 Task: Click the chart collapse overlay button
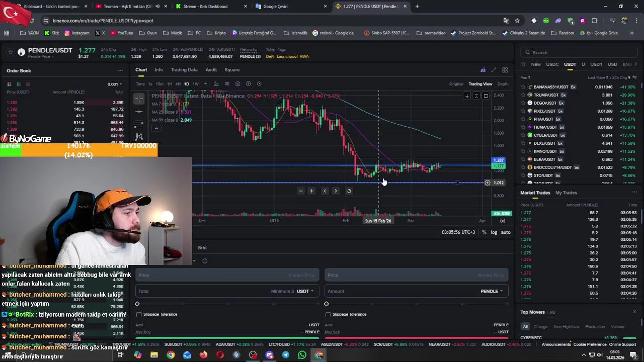tap(476, 96)
